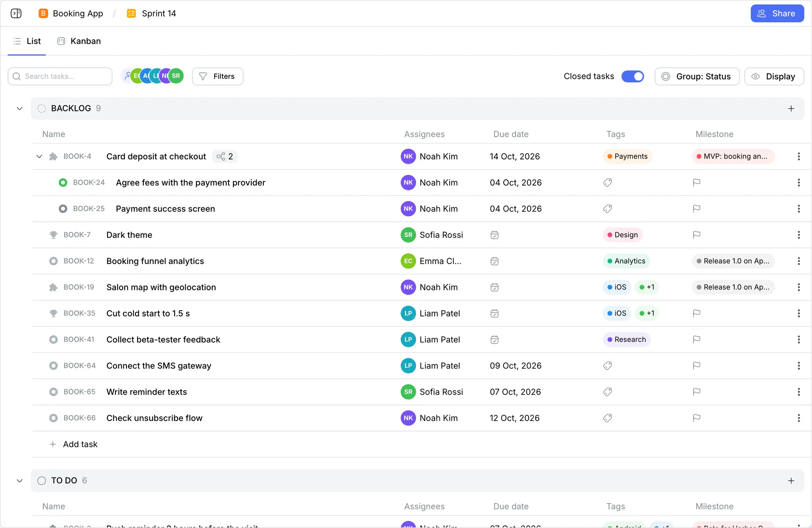Open the three-dot menu for Check unsubscribe flow
Image resolution: width=812 pixels, height=528 pixels.
(798, 418)
